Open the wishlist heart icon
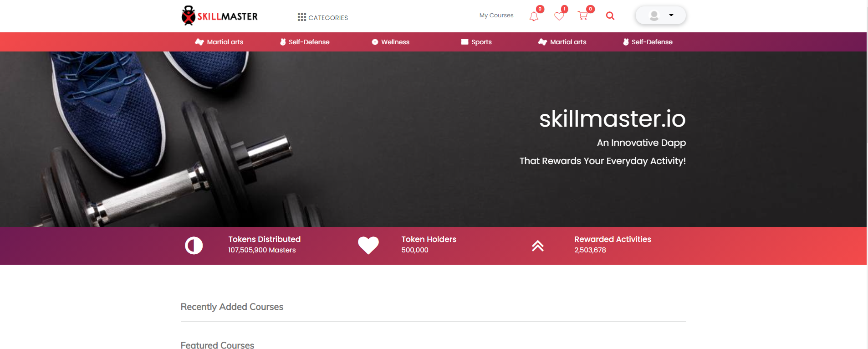 (x=559, y=16)
